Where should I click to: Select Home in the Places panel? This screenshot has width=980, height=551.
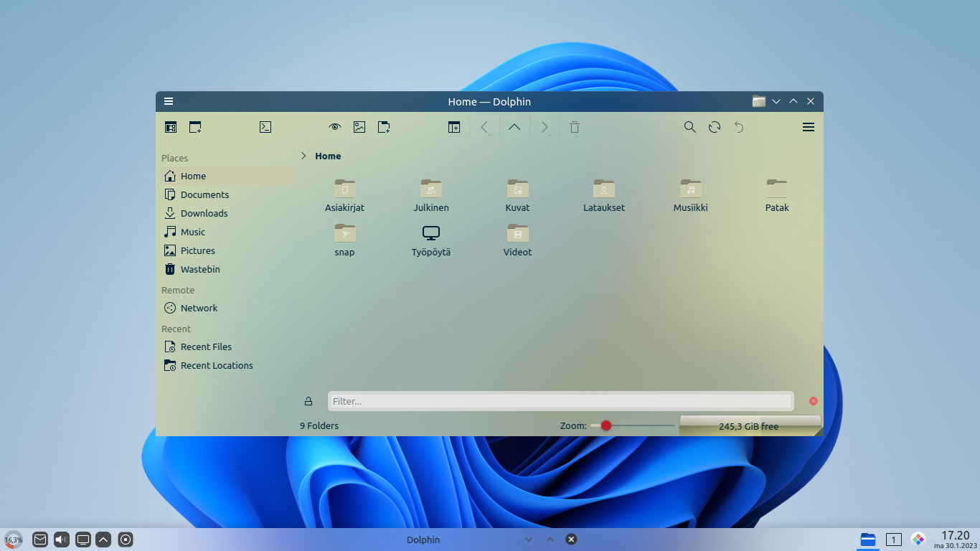tap(226, 176)
